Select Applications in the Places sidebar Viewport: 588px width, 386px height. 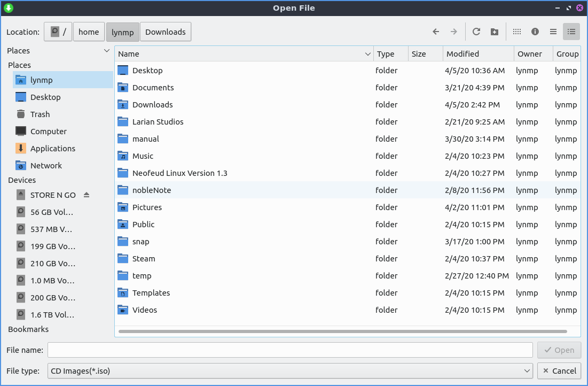tap(52, 149)
